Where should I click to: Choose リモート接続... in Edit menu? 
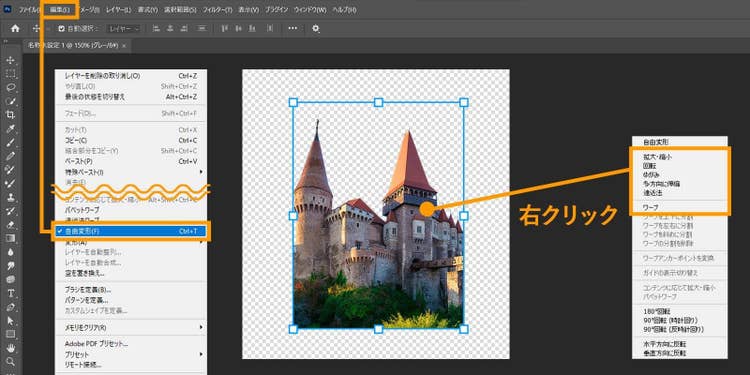(130, 365)
